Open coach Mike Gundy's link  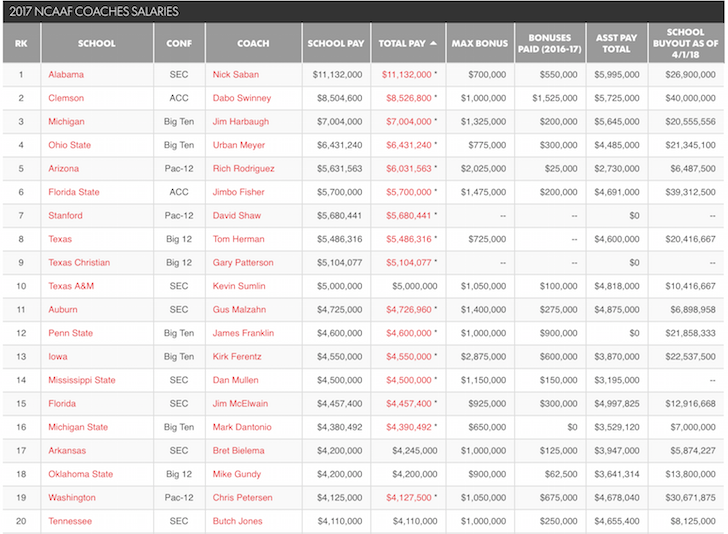tap(237, 474)
